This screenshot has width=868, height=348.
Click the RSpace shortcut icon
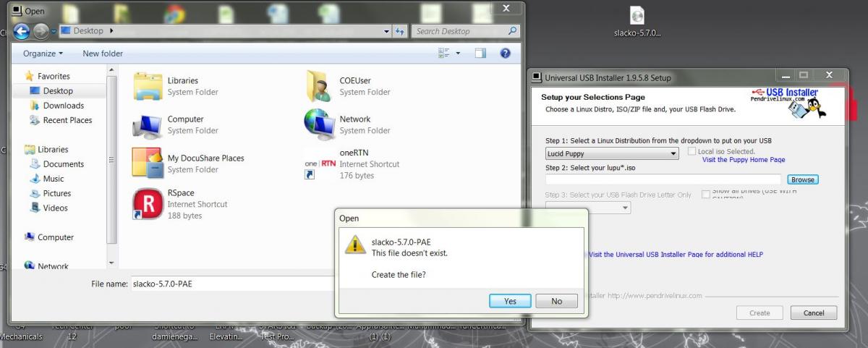pyautogui.click(x=148, y=204)
